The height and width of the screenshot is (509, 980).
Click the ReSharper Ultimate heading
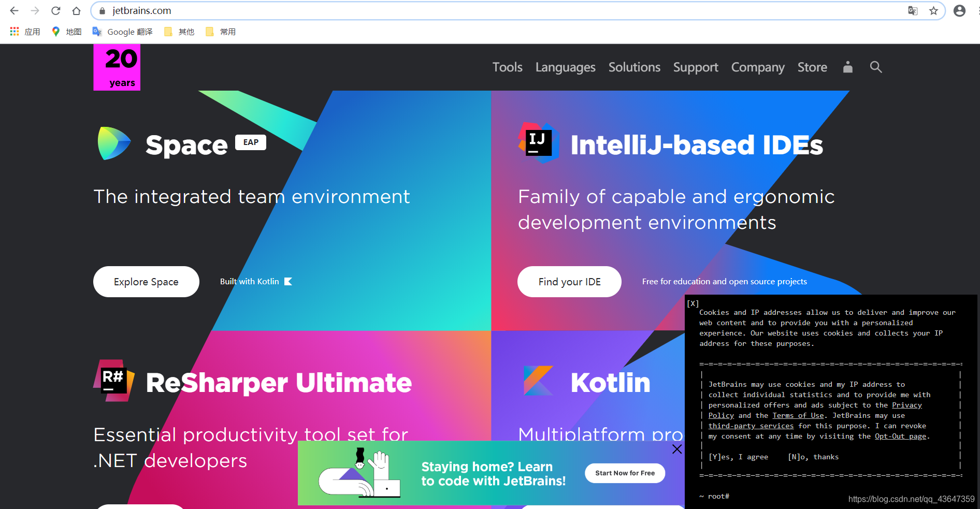279,383
